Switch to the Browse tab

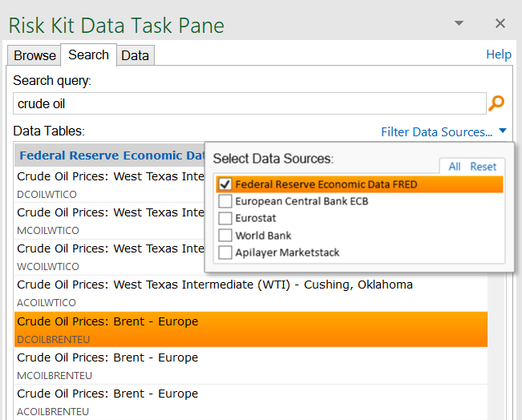pos(34,55)
